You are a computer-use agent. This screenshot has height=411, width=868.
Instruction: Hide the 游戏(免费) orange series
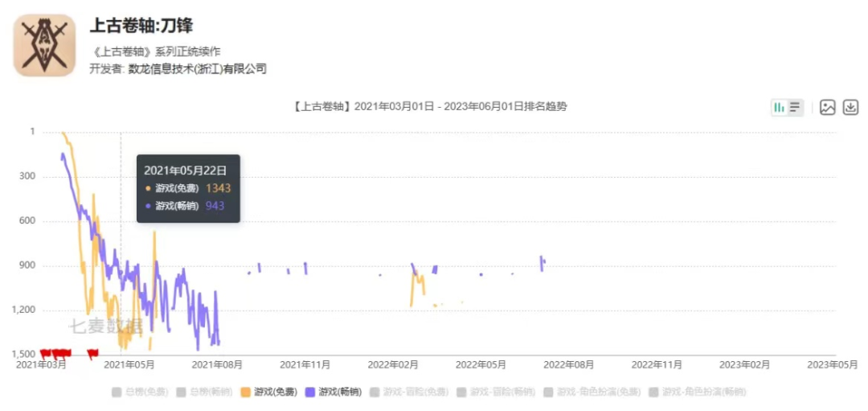coord(269,393)
